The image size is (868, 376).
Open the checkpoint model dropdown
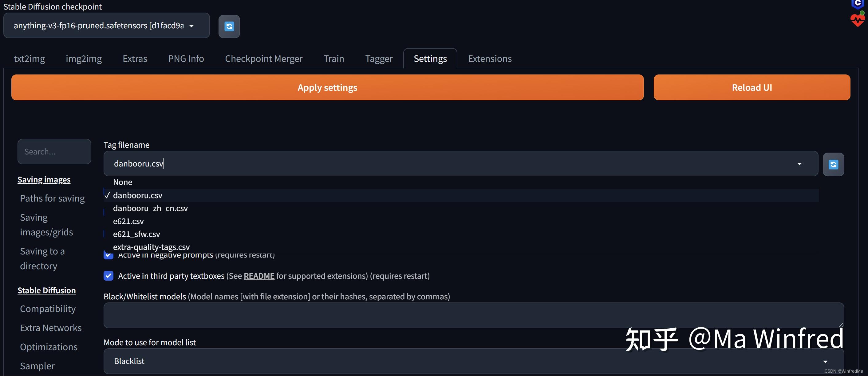(106, 26)
